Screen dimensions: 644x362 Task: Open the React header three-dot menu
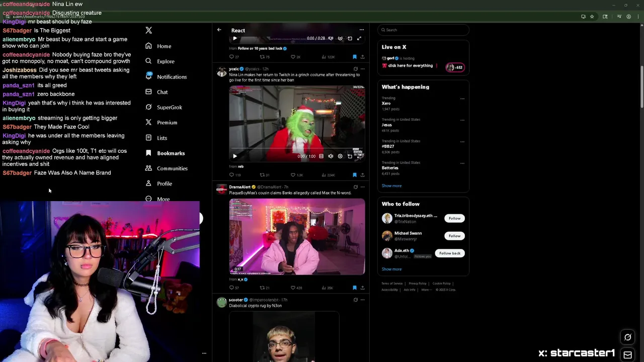pyautogui.click(x=361, y=30)
